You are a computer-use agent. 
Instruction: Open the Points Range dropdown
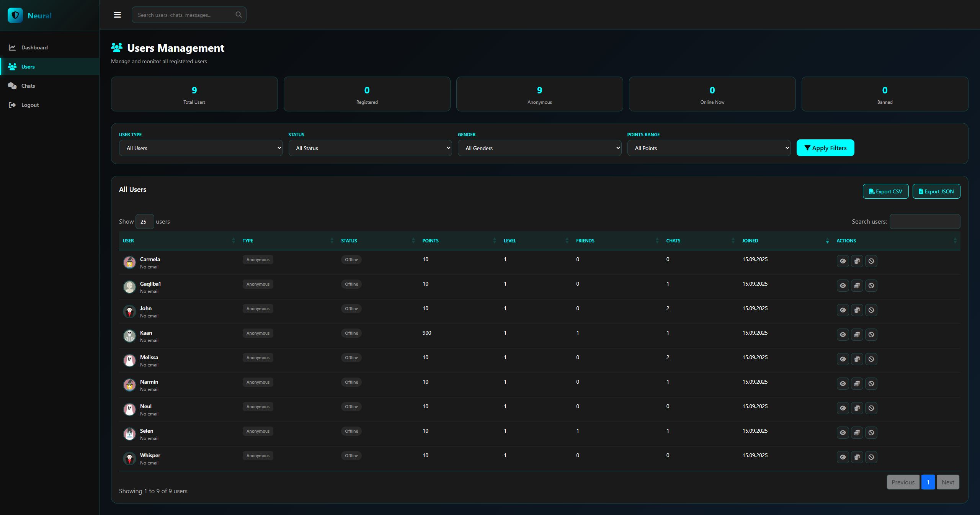709,148
